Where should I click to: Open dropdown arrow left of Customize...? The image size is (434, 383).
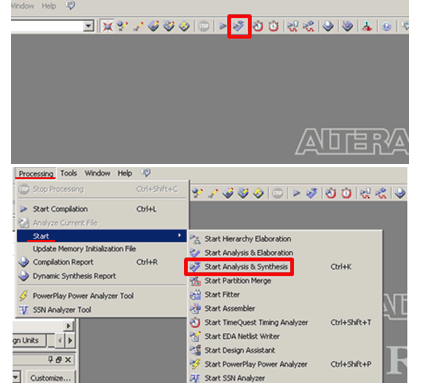tap(16, 378)
